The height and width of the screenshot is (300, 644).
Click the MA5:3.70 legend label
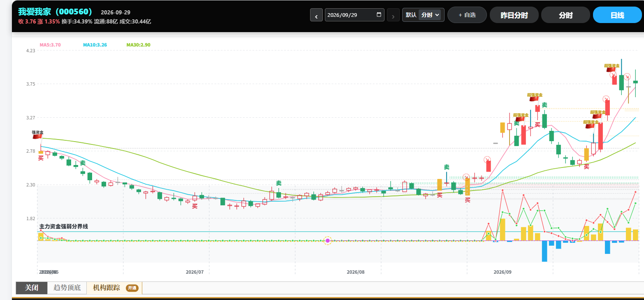tap(50, 45)
